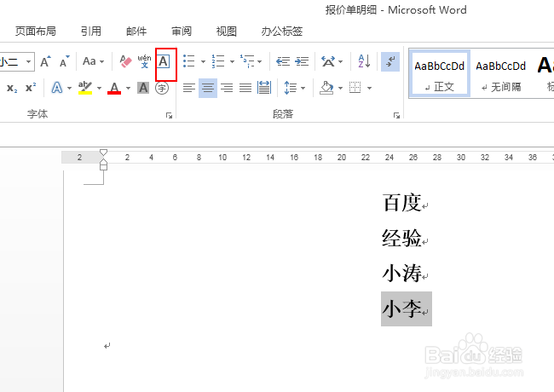The width and height of the screenshot is (554, 392).
Task: Expand the Bullets library dropdown arrow
Action: (x=203, y=61)
